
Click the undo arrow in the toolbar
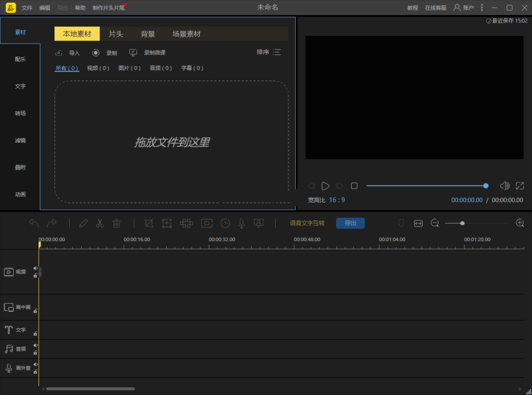point(34,223)
